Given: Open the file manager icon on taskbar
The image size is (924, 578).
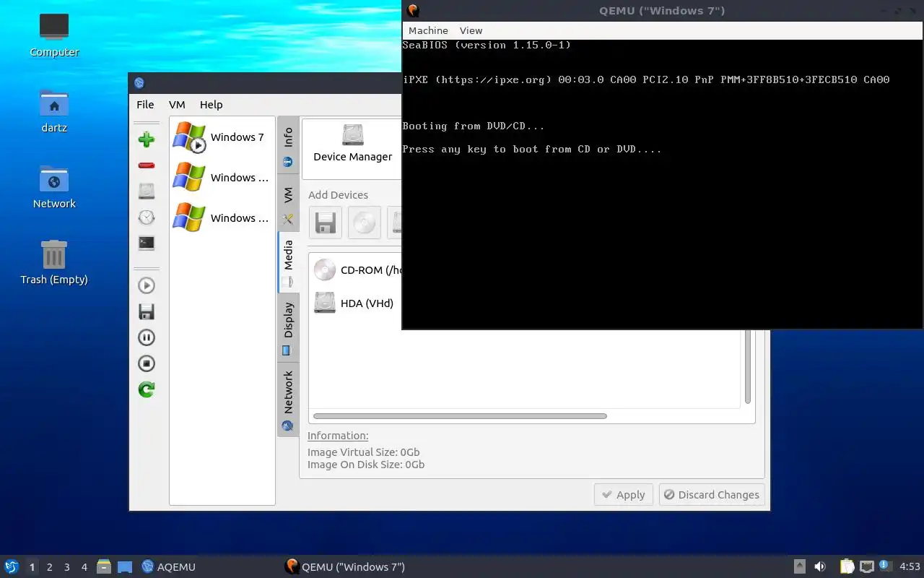Looking at the screenshot, I should point(104,566).
